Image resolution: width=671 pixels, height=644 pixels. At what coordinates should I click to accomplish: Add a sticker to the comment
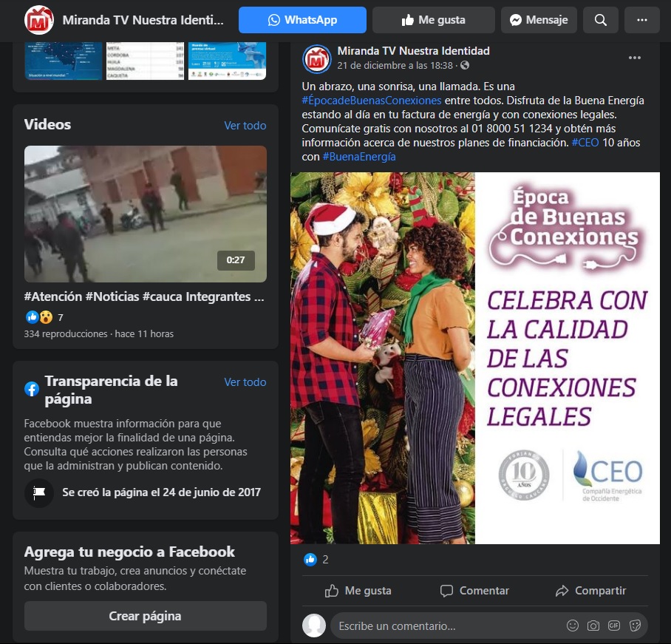(635, 626)
